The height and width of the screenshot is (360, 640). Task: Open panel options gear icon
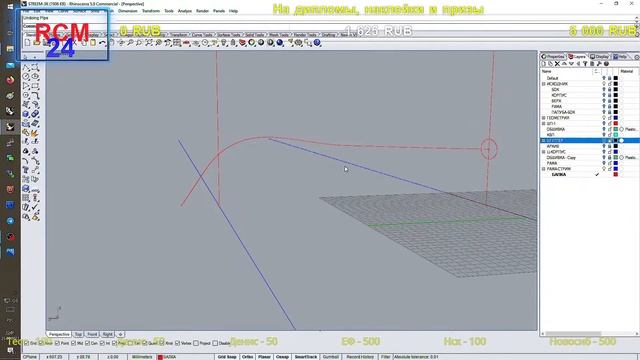coord(637,57)
